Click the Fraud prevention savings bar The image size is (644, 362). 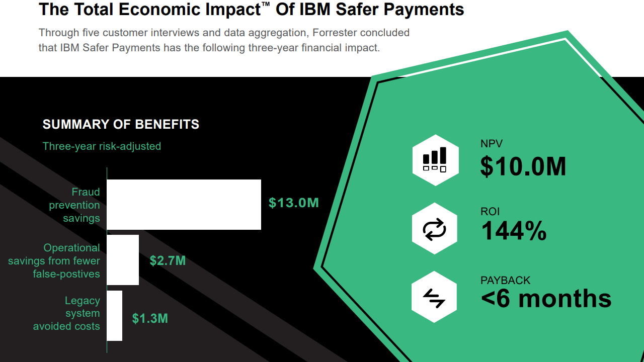click(184, 205)
